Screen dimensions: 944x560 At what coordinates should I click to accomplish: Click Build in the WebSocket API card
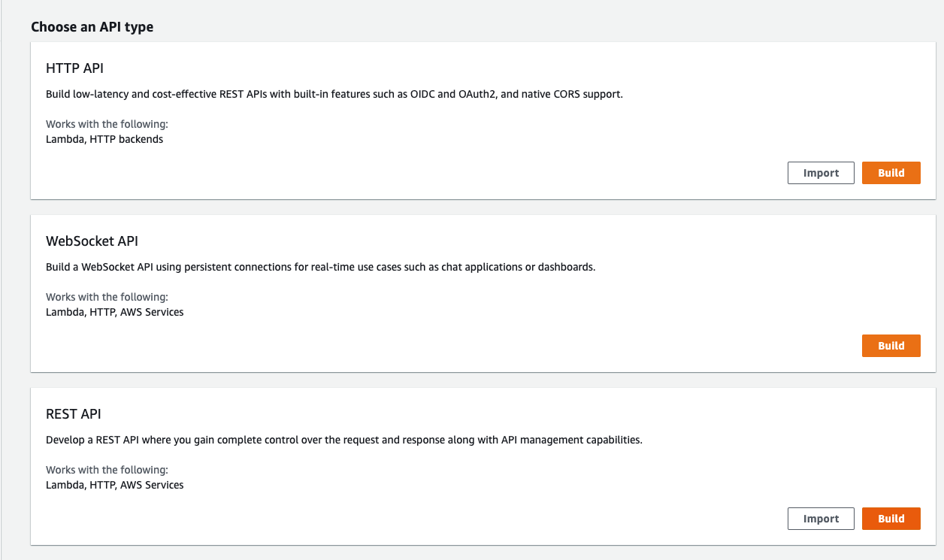[x=891, y=346]
